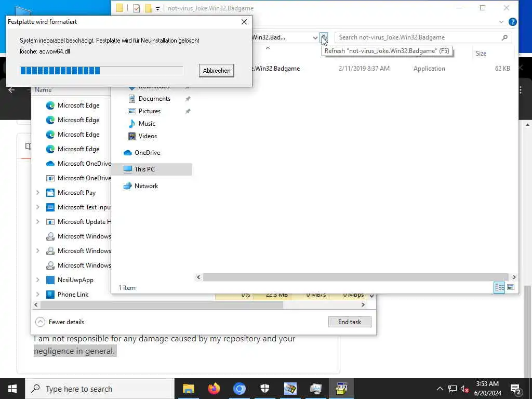Click the Name column header in Task Manager

[x=44, y=90]
